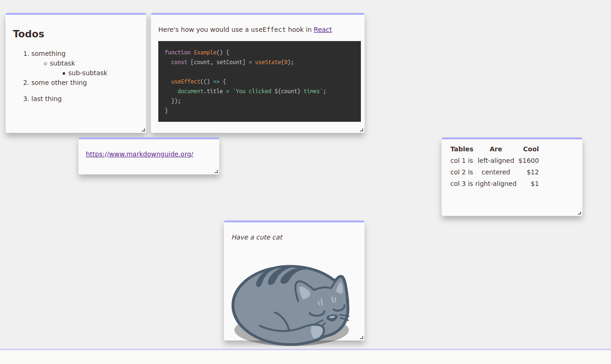The height and width of the screenshot is (364, 611).
Task: Click the purple top bar of the code note
Action: tap(258, 14)
